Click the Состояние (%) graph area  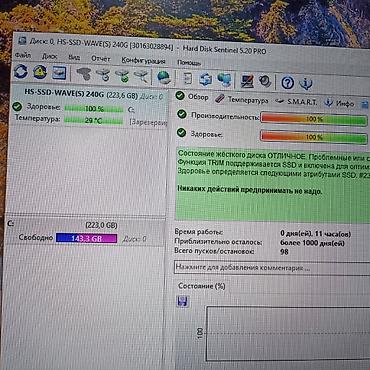[288, 333]
